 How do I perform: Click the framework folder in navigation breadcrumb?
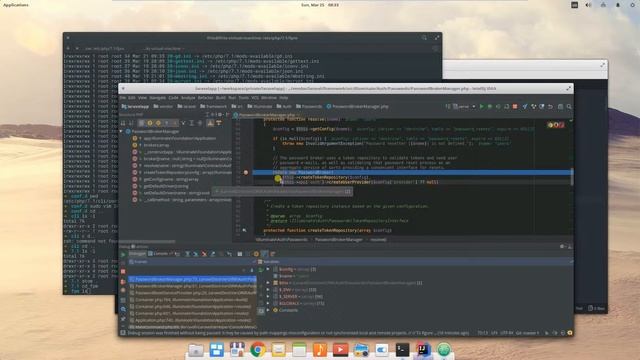(213, 107)
